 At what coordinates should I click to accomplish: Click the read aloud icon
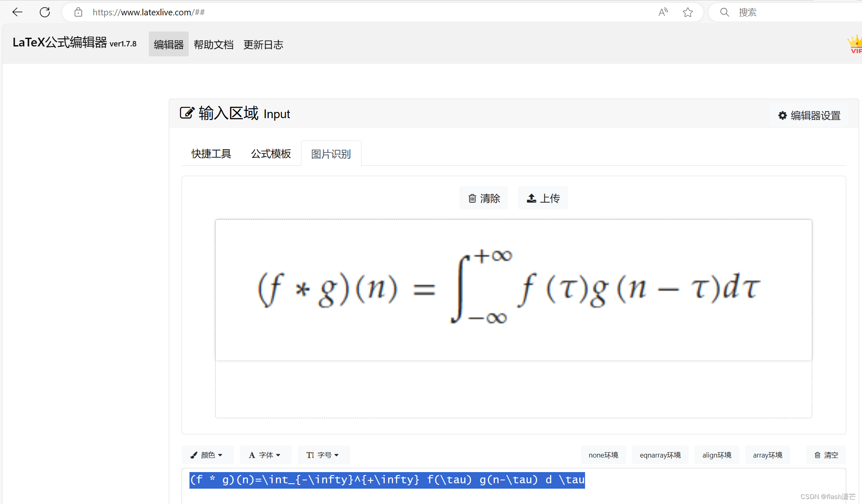[x=663, y=12]
